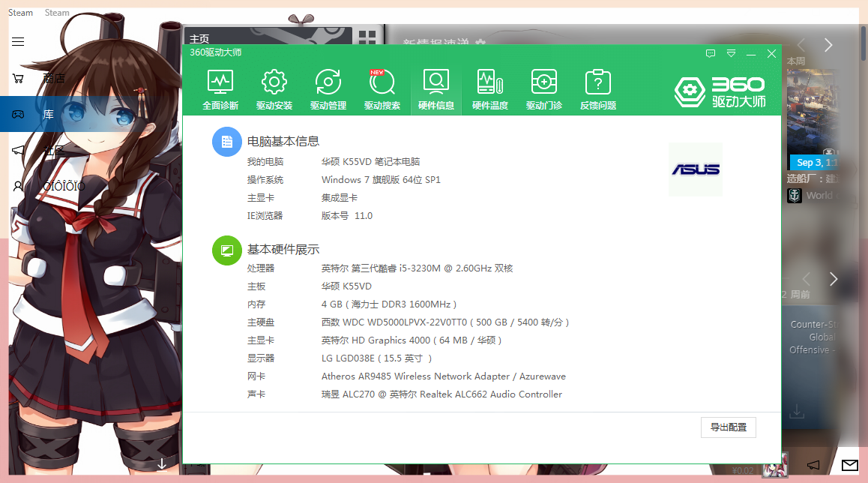Go to next news with top right arrow
The image size is (868, 483).
(828, 45)
